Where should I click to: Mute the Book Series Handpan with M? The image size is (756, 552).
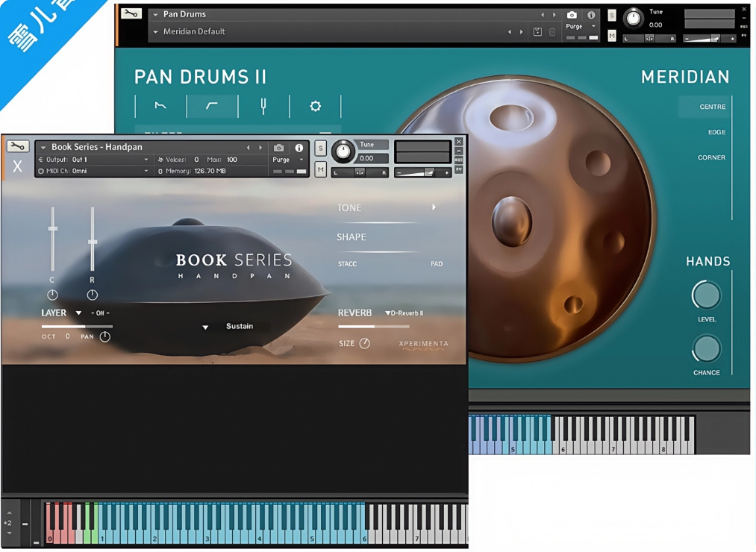tap(321, 169)
